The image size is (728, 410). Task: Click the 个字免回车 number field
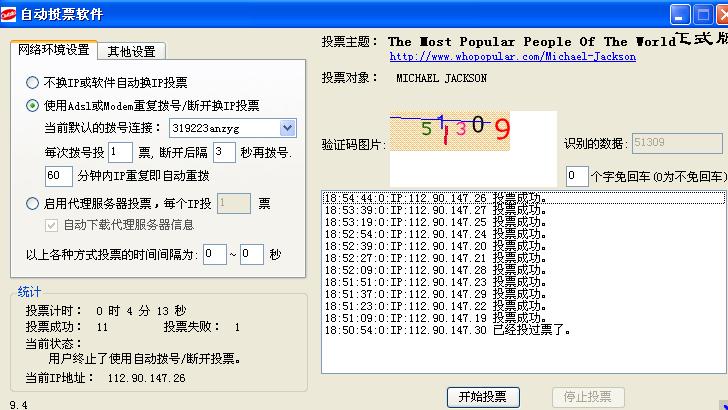pyautogui.click(x=577, y=176)
